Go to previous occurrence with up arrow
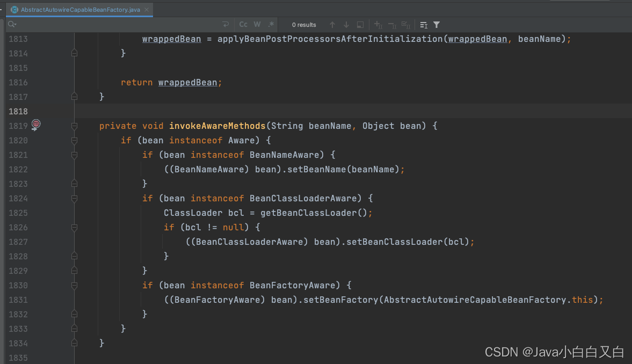 point(332,25)
